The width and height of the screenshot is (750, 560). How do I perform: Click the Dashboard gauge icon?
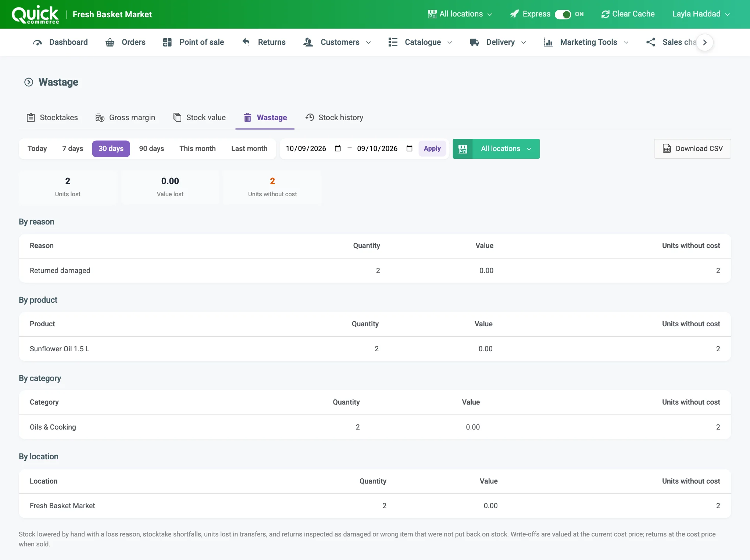[x=37, y=43]
